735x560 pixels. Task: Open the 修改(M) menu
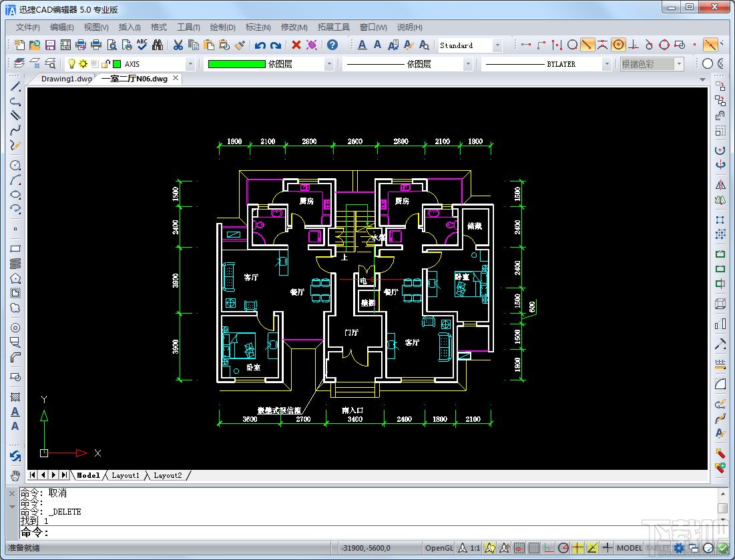point(294,27)
